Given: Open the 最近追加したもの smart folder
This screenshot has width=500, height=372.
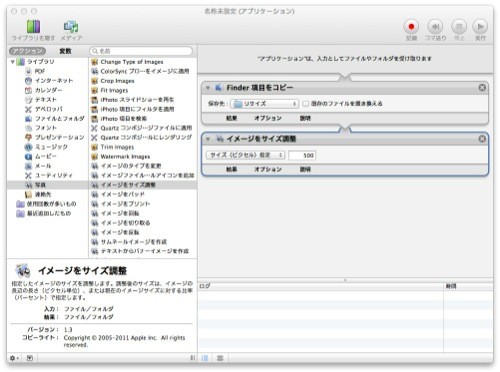Looking at the screenshot, I should (44, 213).
